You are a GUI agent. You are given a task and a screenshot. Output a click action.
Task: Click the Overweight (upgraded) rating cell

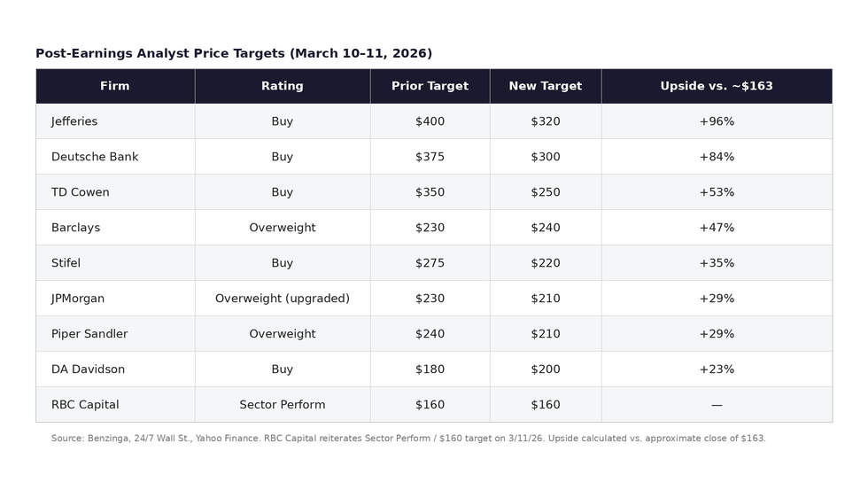coord(282,299)
